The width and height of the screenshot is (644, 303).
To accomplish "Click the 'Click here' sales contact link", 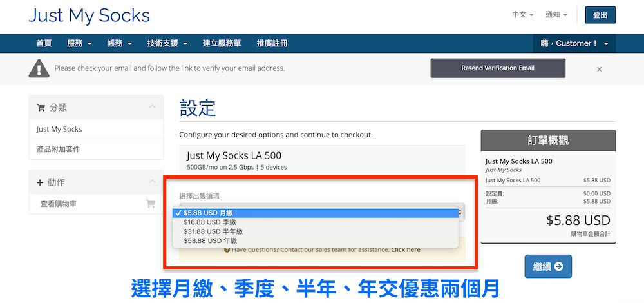I will (405, 249).
